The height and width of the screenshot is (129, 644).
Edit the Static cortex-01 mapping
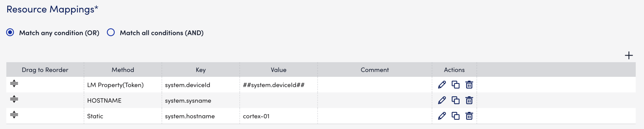click(442, 116)
